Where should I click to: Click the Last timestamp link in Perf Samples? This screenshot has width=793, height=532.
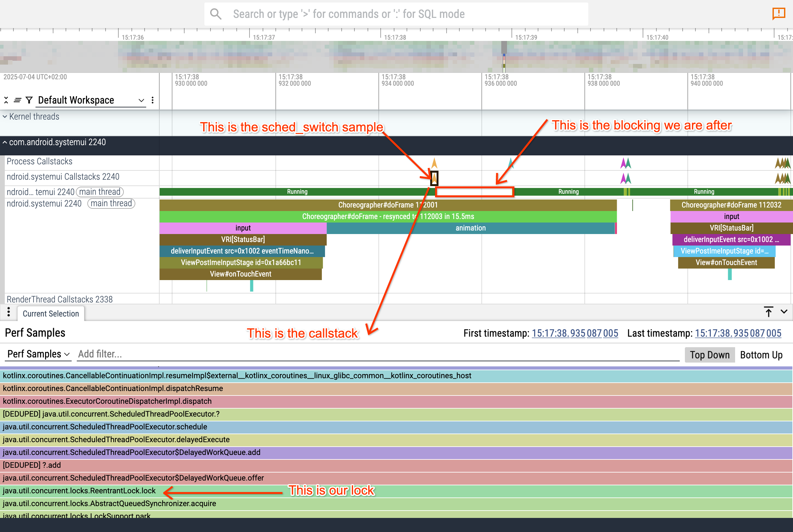coord(738,333)
